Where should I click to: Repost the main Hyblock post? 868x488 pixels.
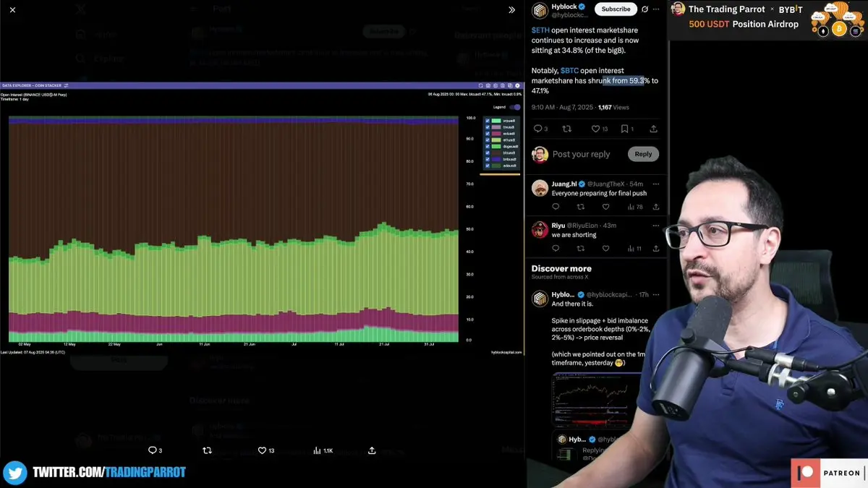tap(566, 129)
